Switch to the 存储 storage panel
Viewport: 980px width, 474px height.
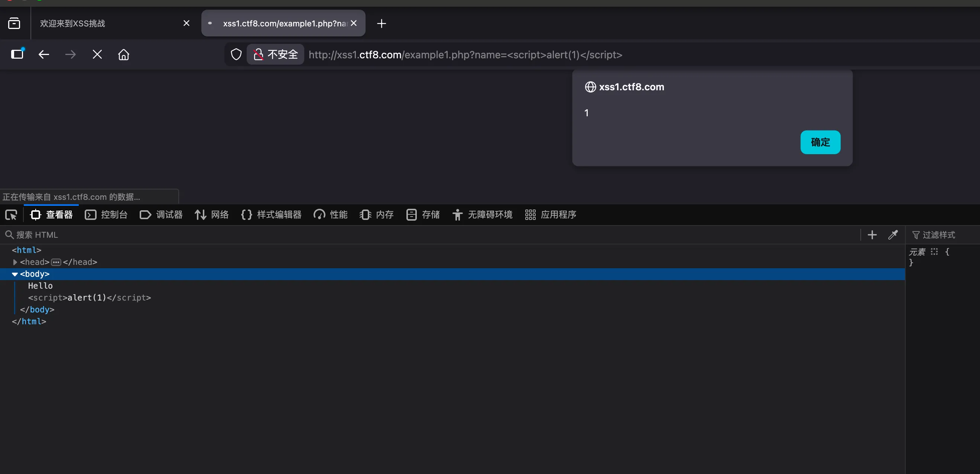423,215
